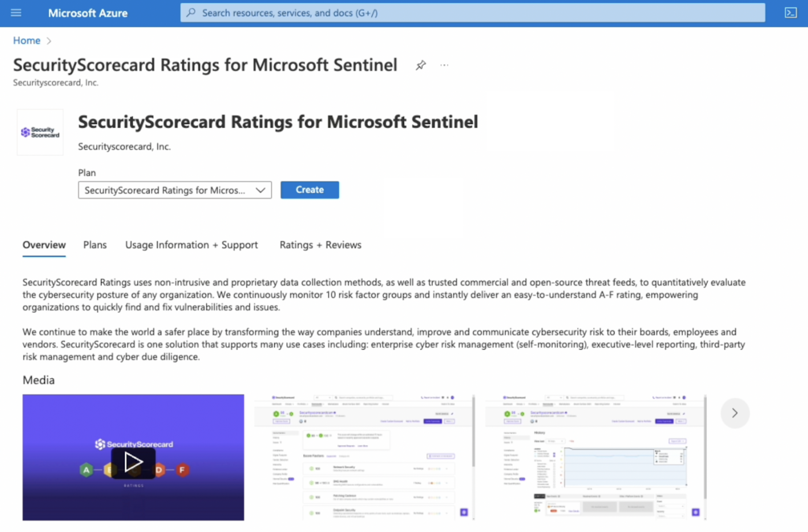Open the Ratings + Reviews tab
The width and height of the screenshot is (808, 532).
(320, 245)
